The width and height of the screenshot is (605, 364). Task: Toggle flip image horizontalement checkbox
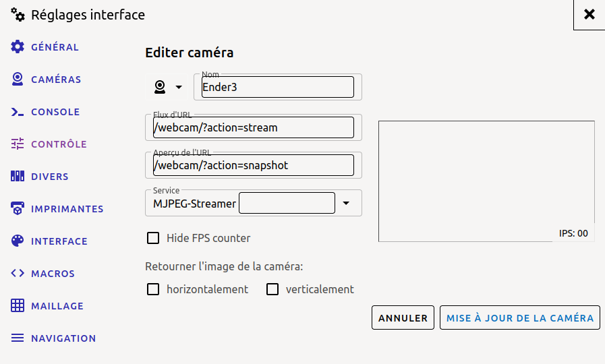coord(153,289)
